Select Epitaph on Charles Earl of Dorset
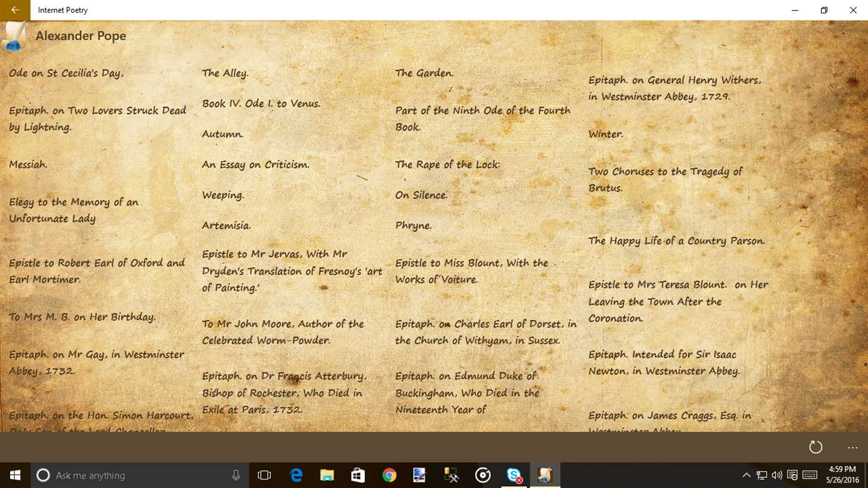The image size is (868, 488). (486, 332)
